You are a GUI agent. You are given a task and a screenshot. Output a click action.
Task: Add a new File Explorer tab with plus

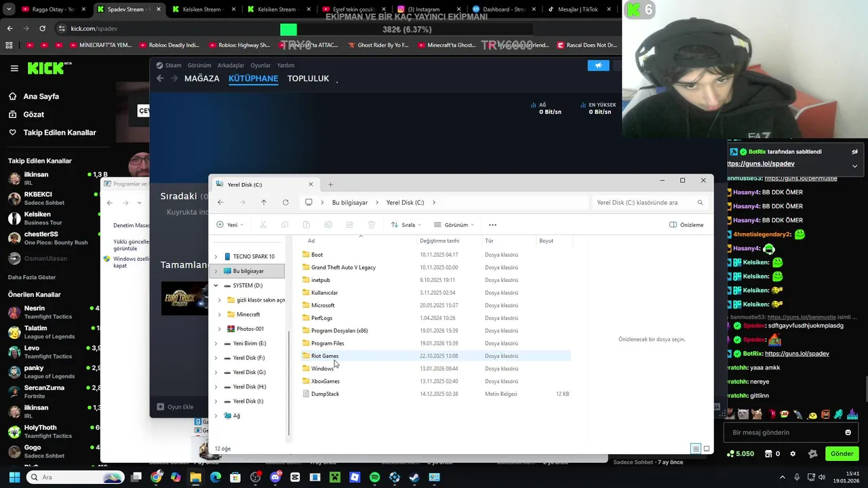(x=331, y=184)
